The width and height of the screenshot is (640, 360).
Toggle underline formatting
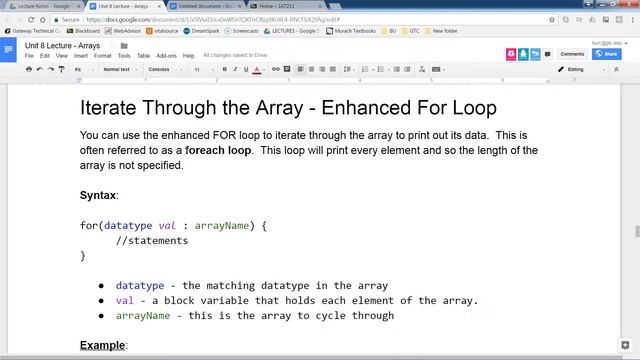246,69
